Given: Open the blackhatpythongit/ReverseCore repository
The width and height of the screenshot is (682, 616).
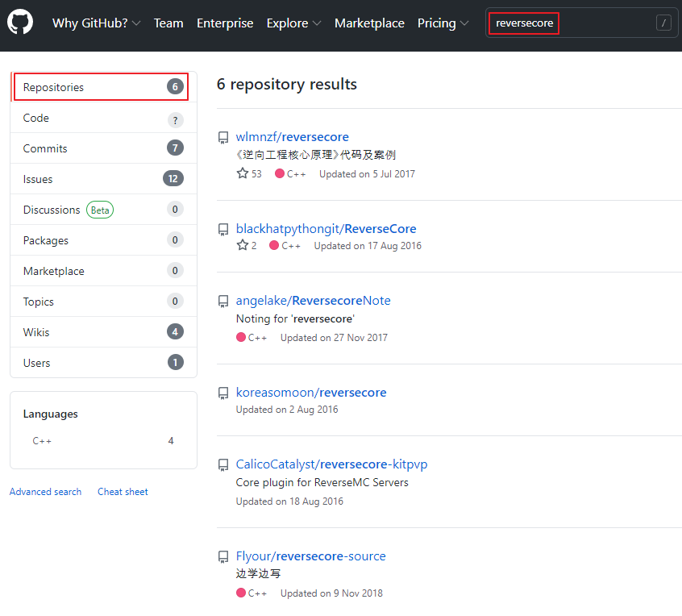Looking at the screenshot, I should 326,229.
